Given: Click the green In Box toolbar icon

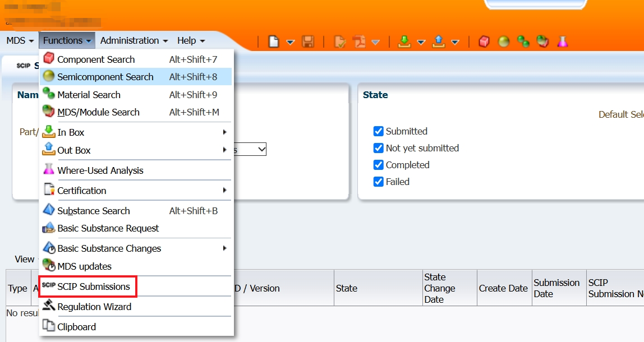Looking at the screenshot, I should coord(404,41).
